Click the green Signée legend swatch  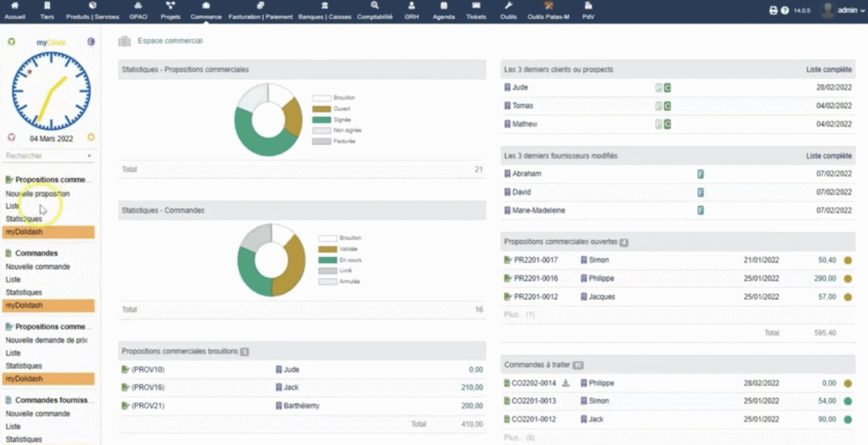click(321, 120)
